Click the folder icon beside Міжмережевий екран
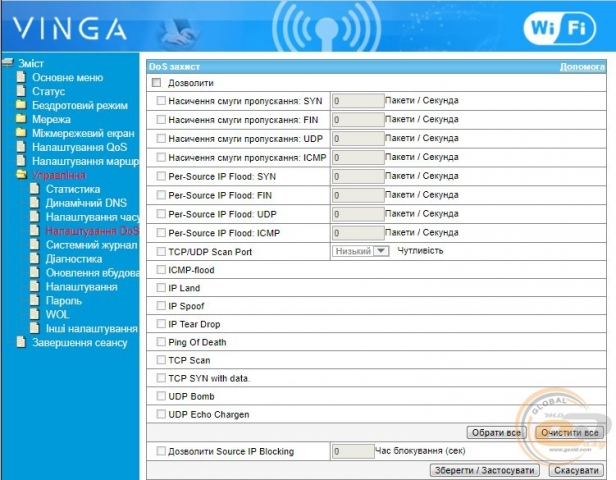Screen dimensions: 616x480 pyautogui.click(x=21, y=133)
